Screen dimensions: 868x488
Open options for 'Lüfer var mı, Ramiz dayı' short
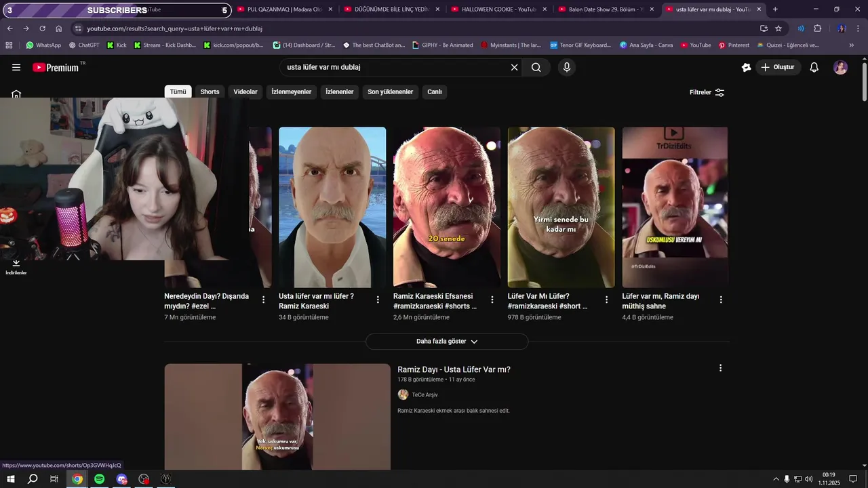coord(721,300)
